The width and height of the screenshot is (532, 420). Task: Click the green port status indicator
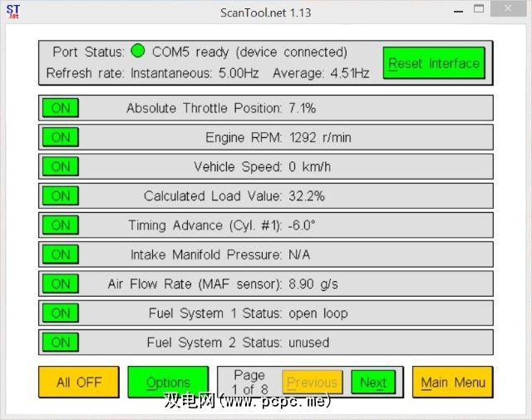(x=138, y=51)
